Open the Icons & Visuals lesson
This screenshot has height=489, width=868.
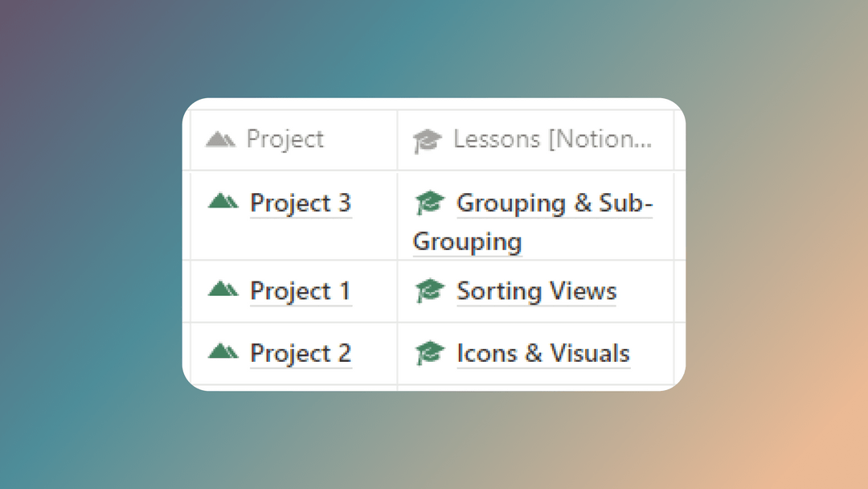point(542,353)
